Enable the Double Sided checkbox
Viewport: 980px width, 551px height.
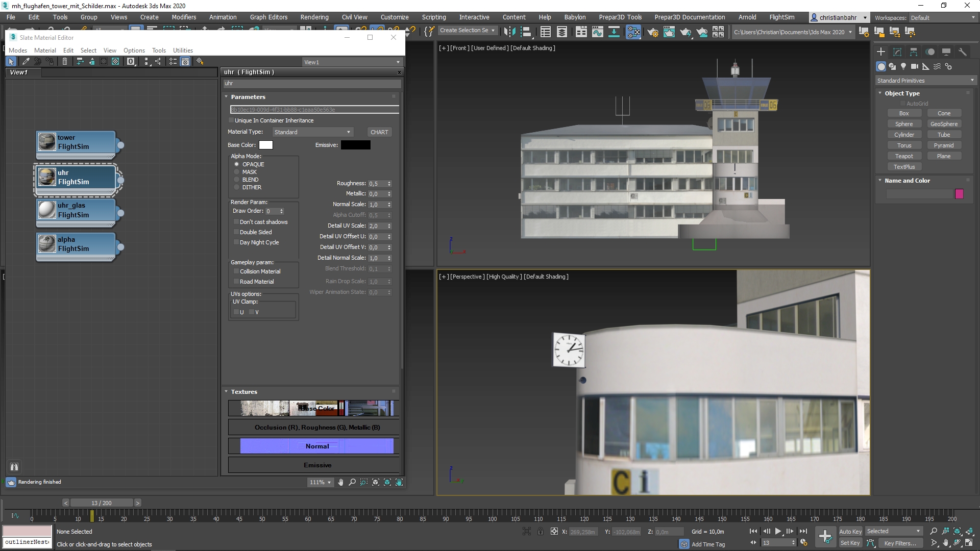(236, 232)
